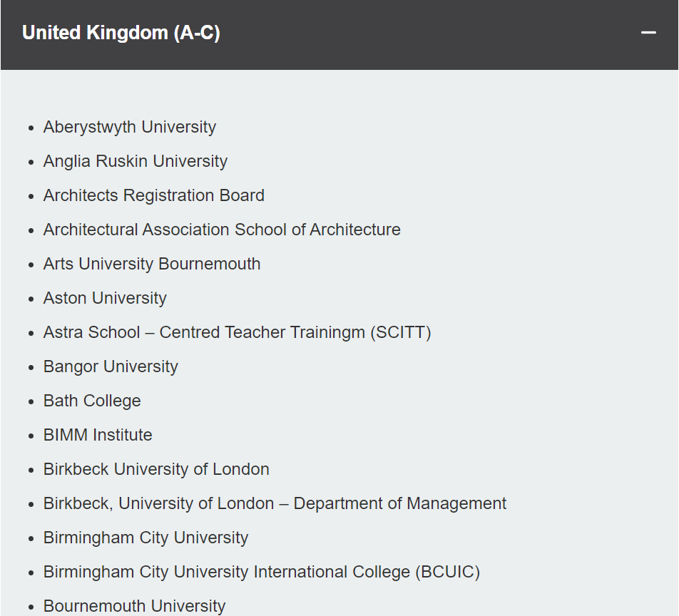
Task: Open Birkbeck Department of Management entry
Action: [275, 503]
